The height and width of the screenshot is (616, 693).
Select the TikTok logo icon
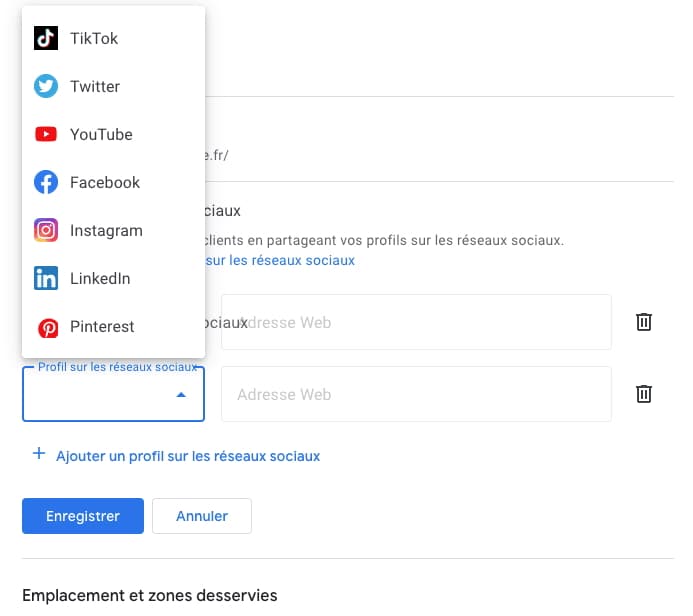[x=46, y=38]
